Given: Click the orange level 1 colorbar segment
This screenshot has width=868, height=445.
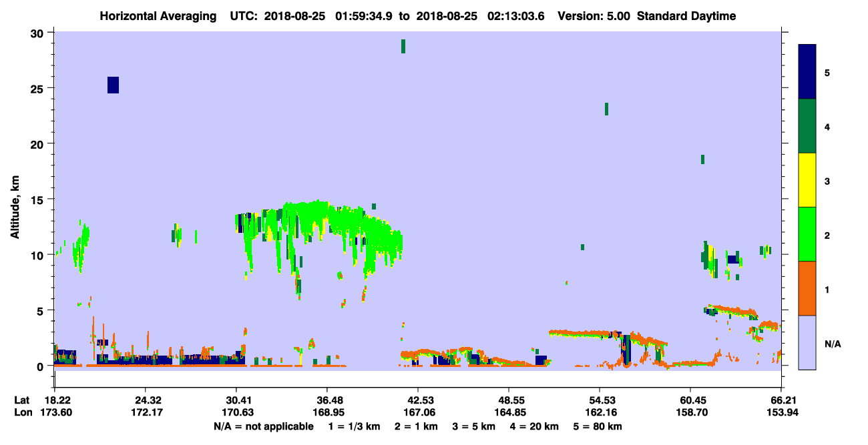Looking at the screenshot, I should (x=807, y=288).
